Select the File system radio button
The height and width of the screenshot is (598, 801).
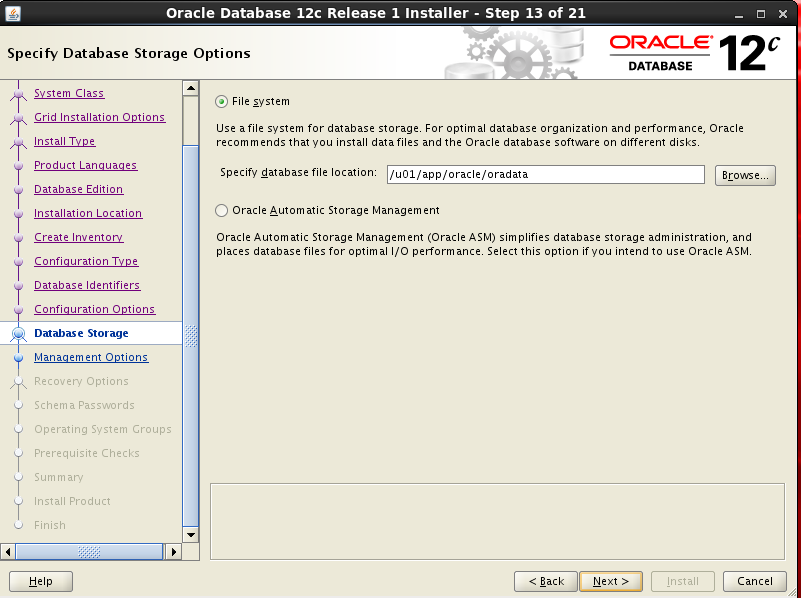pos(221,102)
